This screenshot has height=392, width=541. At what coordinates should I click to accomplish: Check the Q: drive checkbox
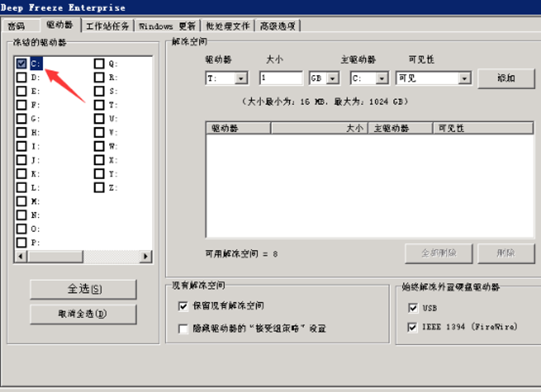(x=99, y=63)
